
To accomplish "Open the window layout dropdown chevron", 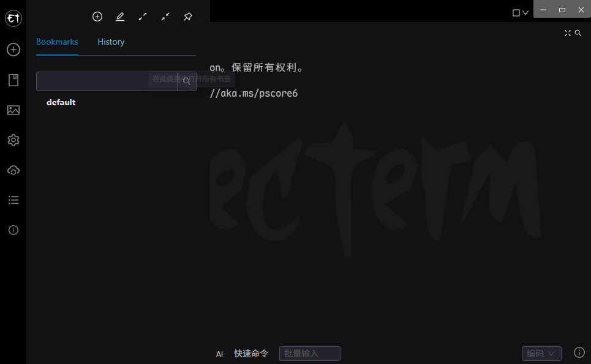I will click(x=525, y=12).
